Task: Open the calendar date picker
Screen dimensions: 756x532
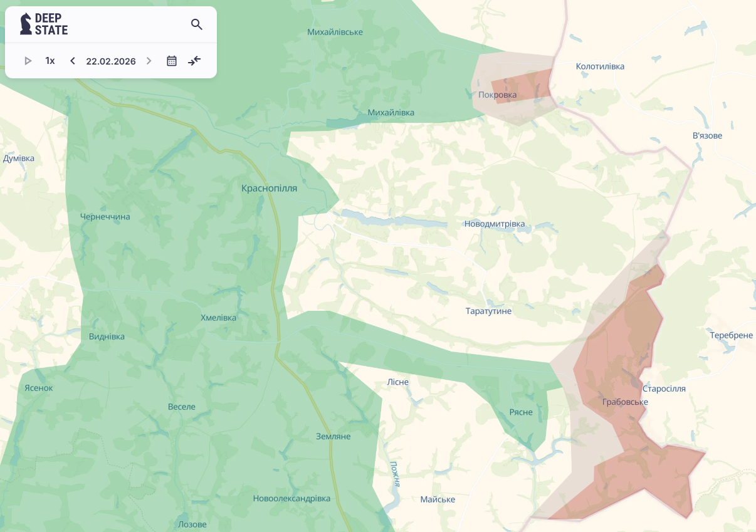Action: coord(172,61)
